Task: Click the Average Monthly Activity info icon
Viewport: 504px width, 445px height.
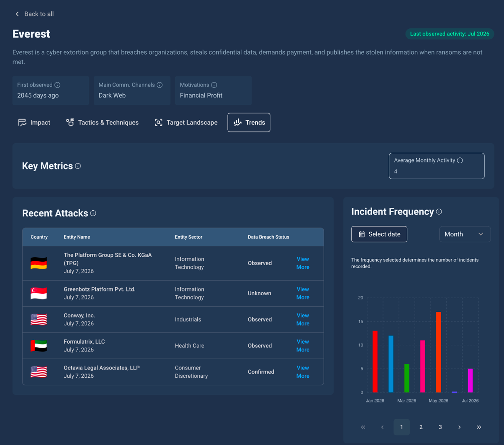Action: click(x=460, y=160)
